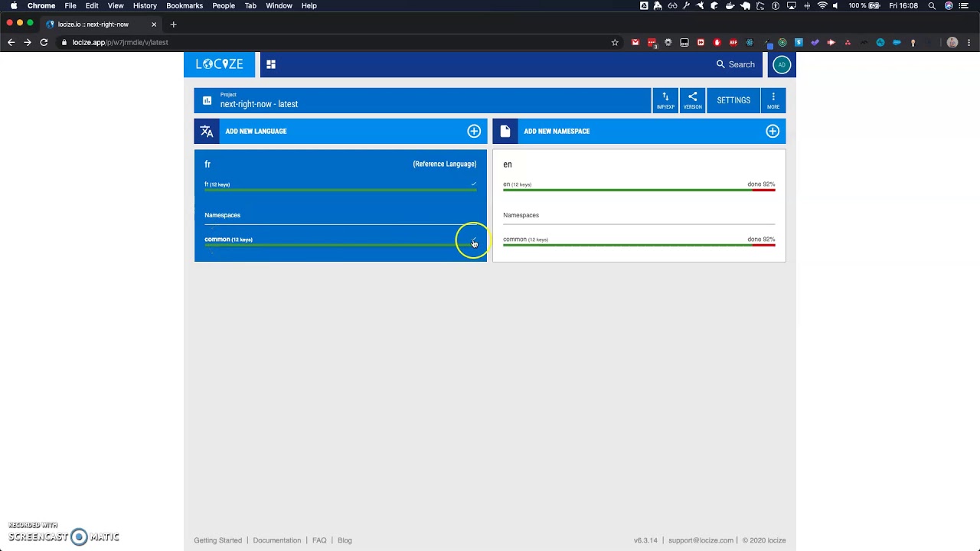Screen dimensions: 980x551
Task: Open the user avatar menu in the Locize header
Action: click(x=781, y=64)
